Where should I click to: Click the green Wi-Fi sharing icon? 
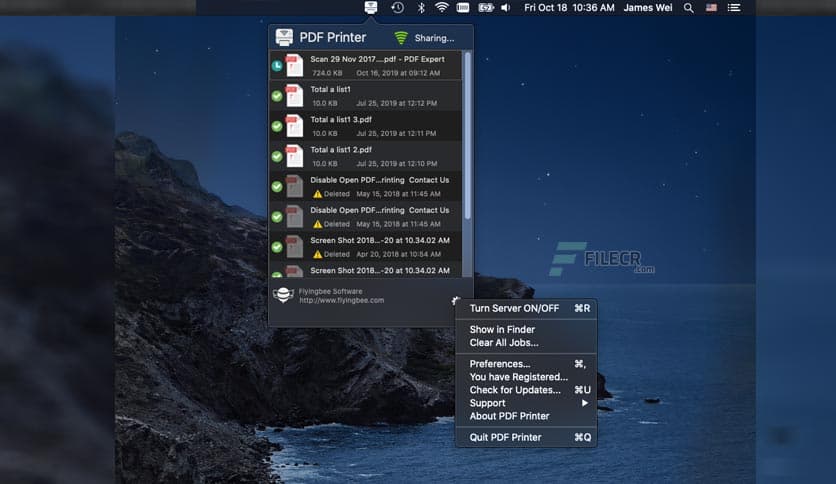pyautogui.click(x=401, y=38)
